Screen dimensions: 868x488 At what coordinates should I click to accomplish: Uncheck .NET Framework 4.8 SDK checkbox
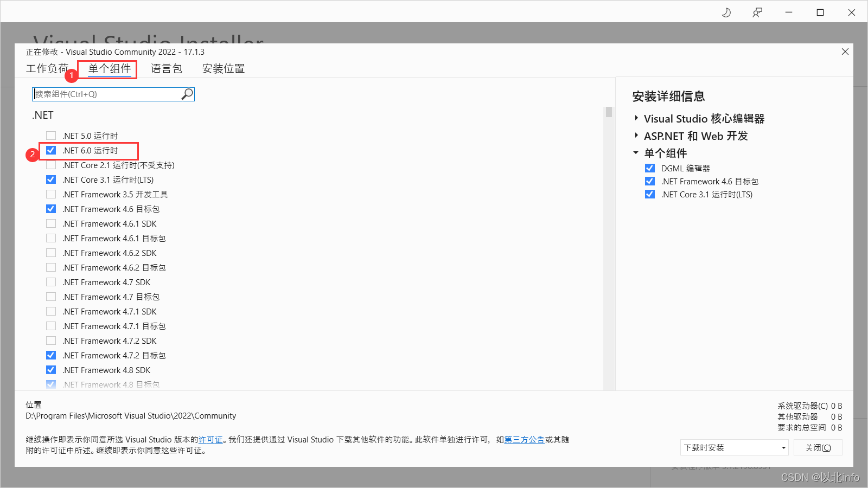pos(51,370)
